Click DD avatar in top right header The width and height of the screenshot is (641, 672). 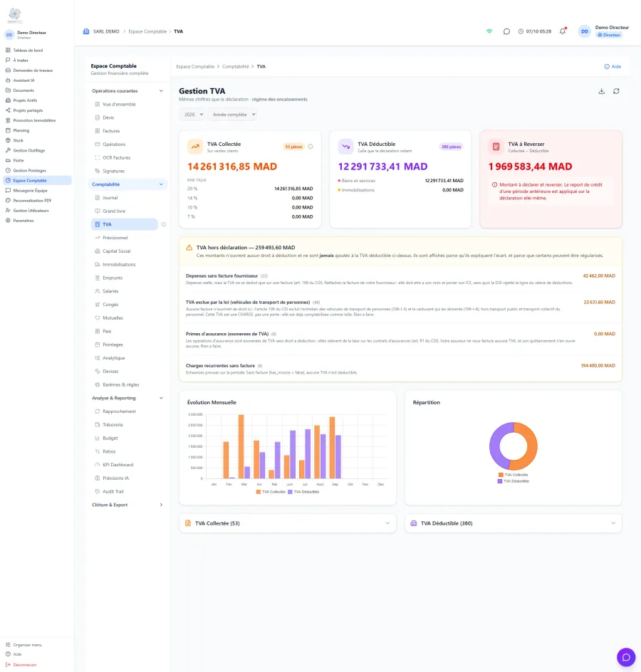pyautogui.click(x=585, y=31)
